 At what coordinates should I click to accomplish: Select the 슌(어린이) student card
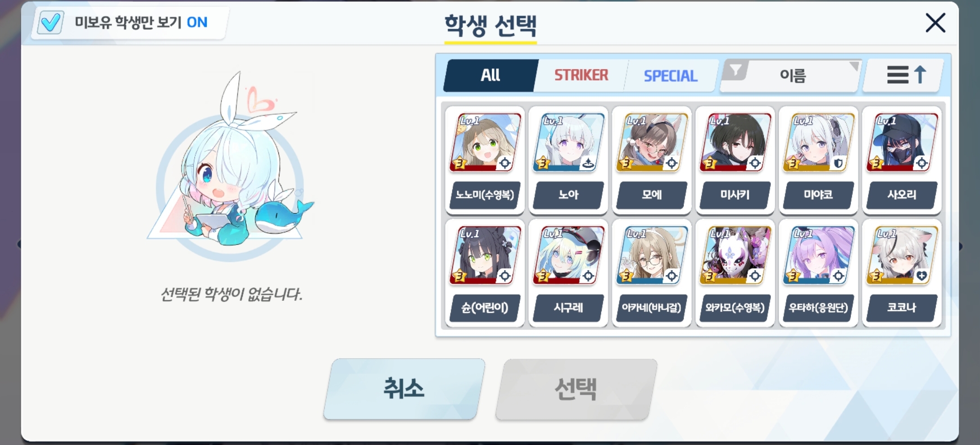coord(485,273)
